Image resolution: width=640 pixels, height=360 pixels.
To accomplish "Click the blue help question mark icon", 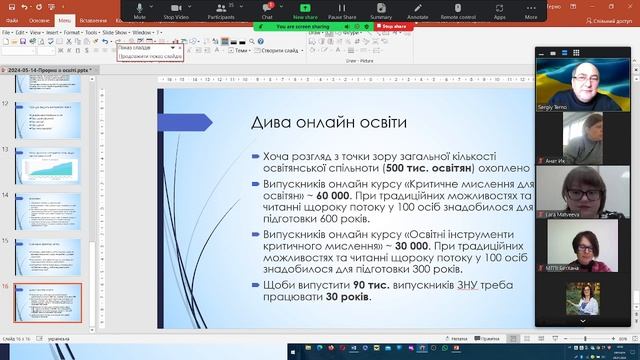I will pyautogui.click(x=260, y=41).
